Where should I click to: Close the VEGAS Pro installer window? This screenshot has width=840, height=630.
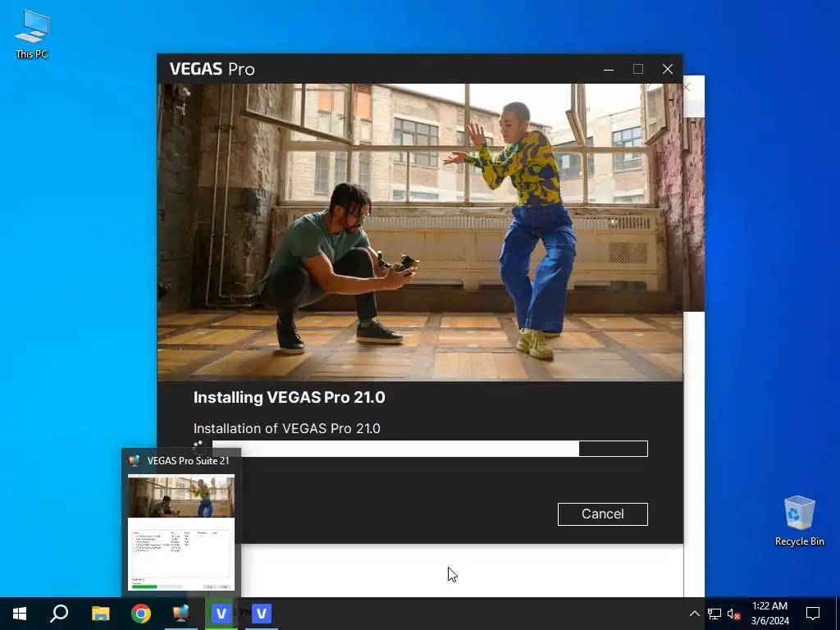(x=668, y=69)
